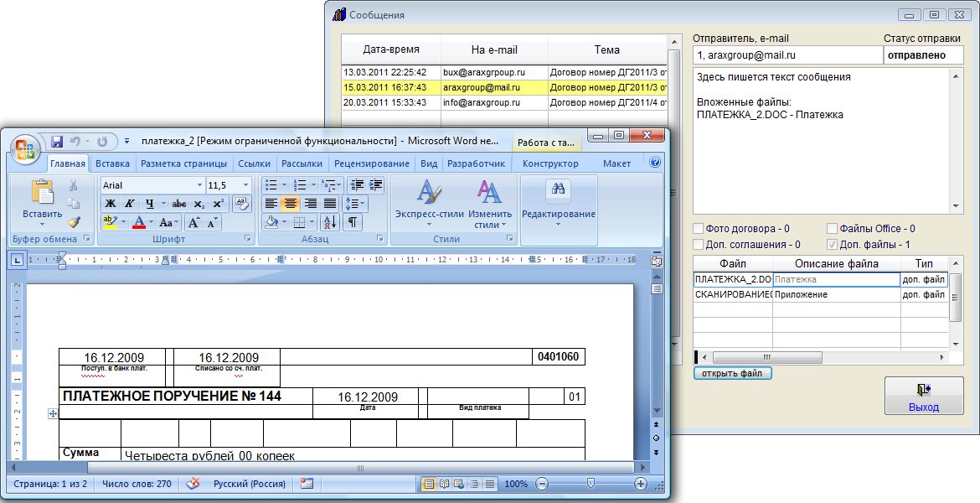Open Express Styles gallery
The width and height of the screenshot is (980, 503).
pyautogui.click(x=430, y=202)
